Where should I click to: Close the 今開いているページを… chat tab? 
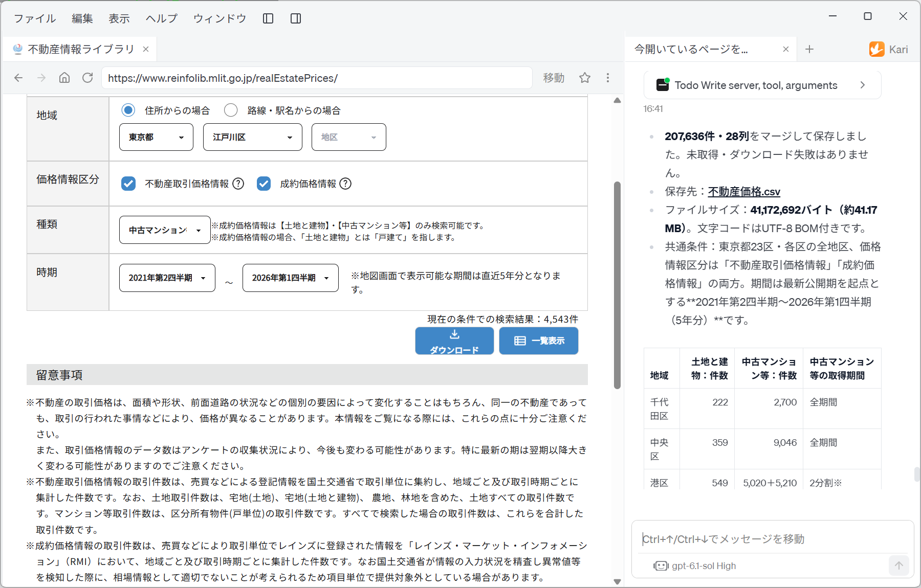pos(786,49)
